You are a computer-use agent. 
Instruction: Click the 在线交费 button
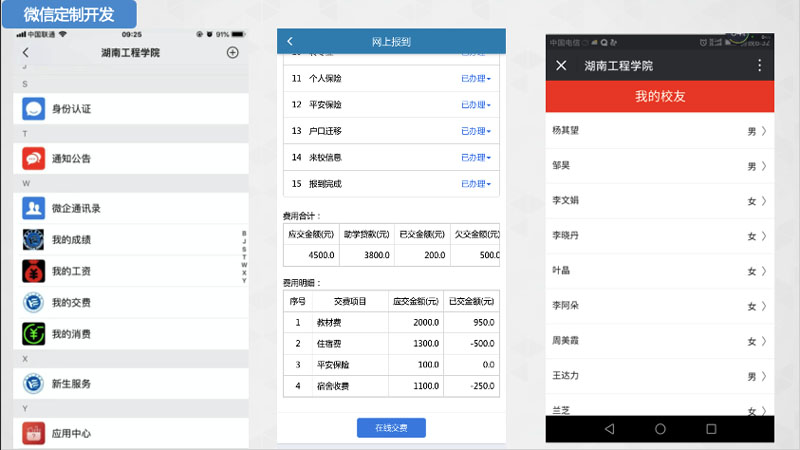pos(391,428)
